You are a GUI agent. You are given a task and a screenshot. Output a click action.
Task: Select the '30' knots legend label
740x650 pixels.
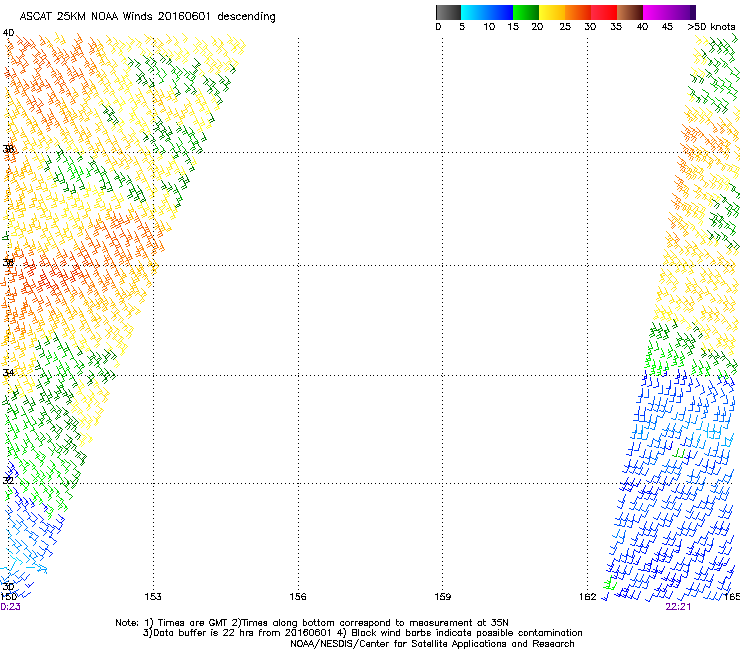pyautogui.click(x=590, y=27)
